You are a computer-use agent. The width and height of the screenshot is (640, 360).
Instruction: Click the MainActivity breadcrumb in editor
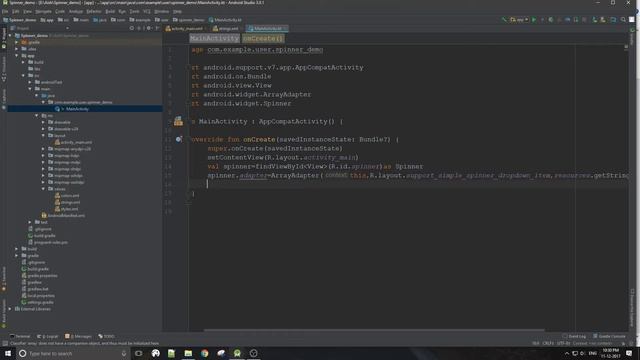click(x=215, y=38)
